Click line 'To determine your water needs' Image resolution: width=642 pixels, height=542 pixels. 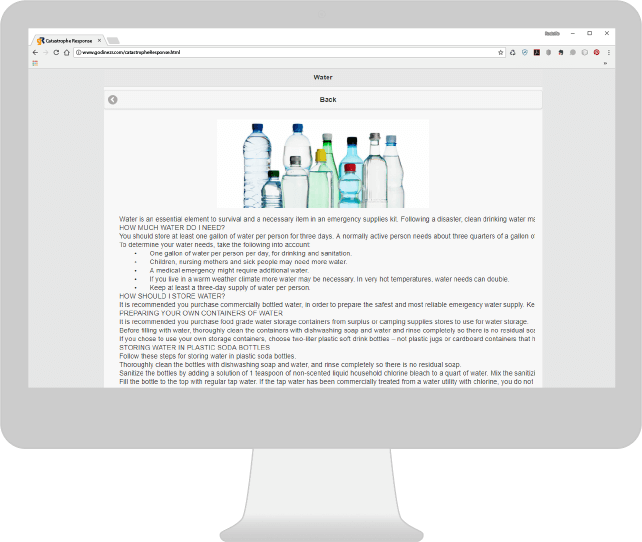click(x=215, y=245)
